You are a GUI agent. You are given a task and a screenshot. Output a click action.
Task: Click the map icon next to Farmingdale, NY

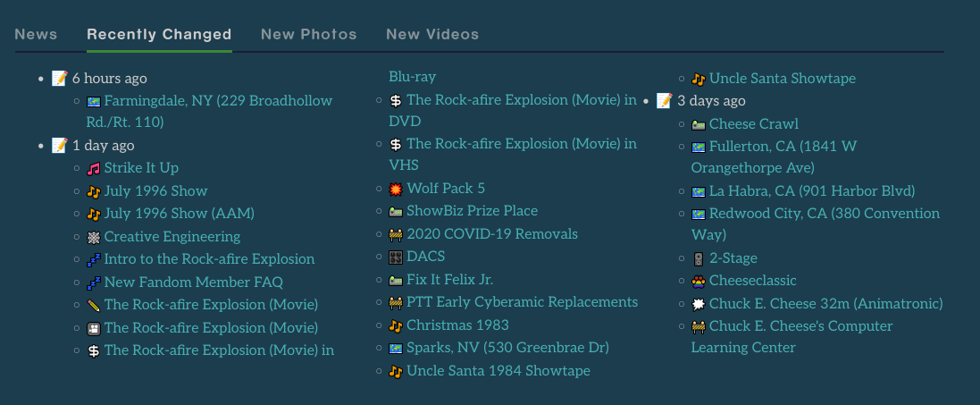tap(94, 101)
